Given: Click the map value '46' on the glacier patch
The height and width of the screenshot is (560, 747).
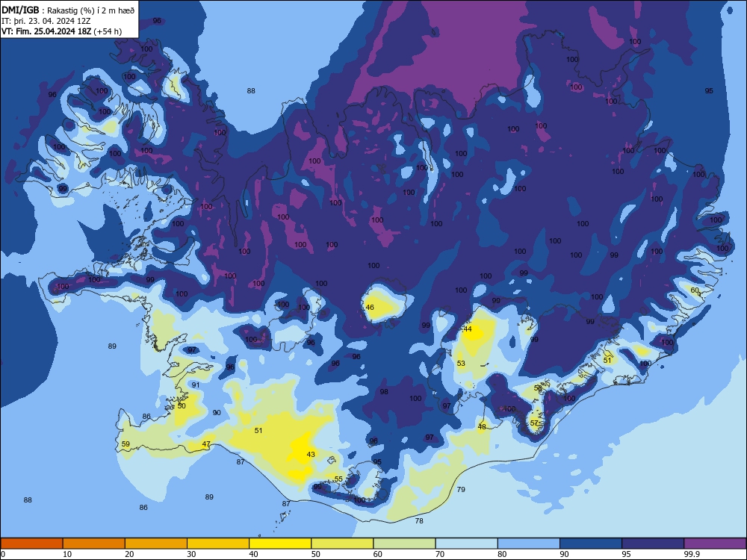Looking at the screenshot, I should [370, 308].
